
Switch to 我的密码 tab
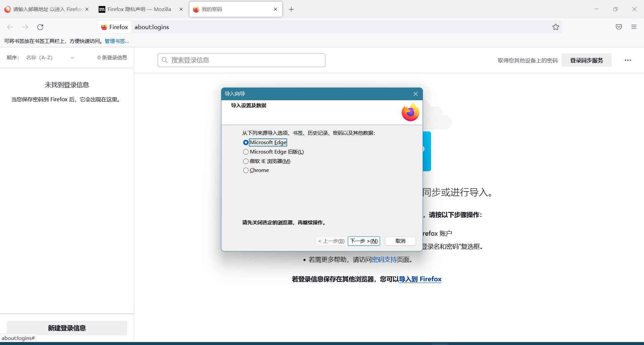(235, 9)
